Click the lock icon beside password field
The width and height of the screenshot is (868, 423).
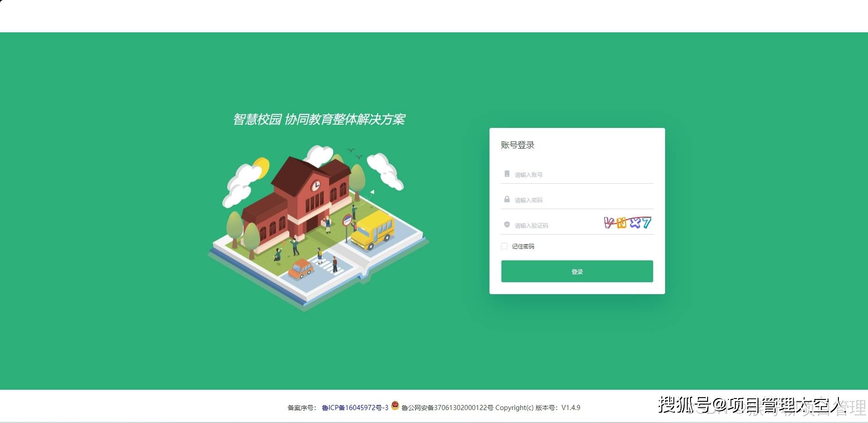coord(507,199)
